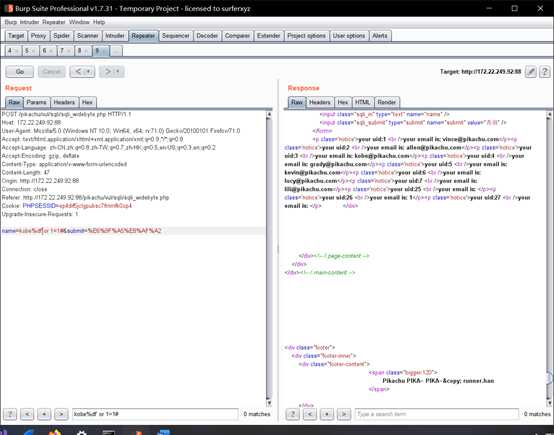Select the response Raw view tab
Screen dimensions: 554x435
297,102
